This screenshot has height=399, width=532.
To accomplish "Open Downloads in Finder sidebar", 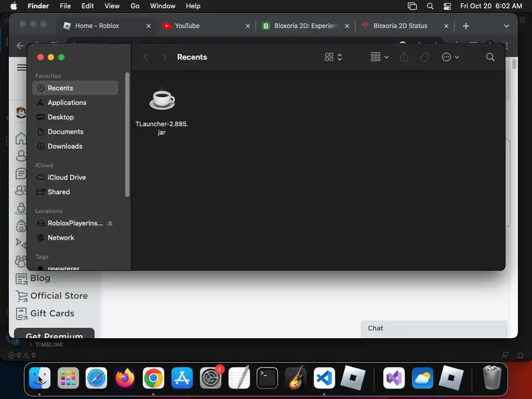I will [x=75, y=146].
